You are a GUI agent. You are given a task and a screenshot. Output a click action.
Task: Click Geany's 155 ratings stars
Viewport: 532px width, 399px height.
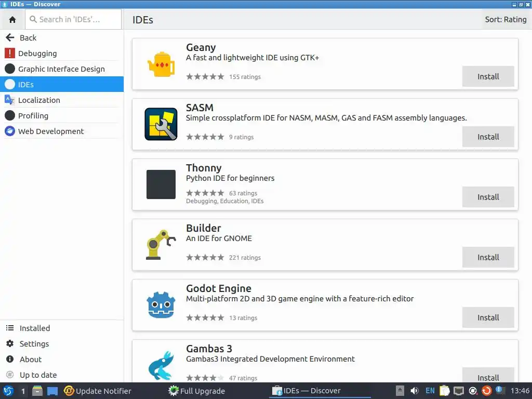pos(205,77)
